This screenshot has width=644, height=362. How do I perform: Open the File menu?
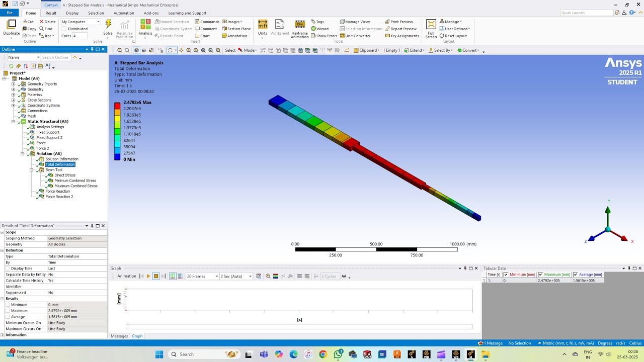(x=9, y=13)
